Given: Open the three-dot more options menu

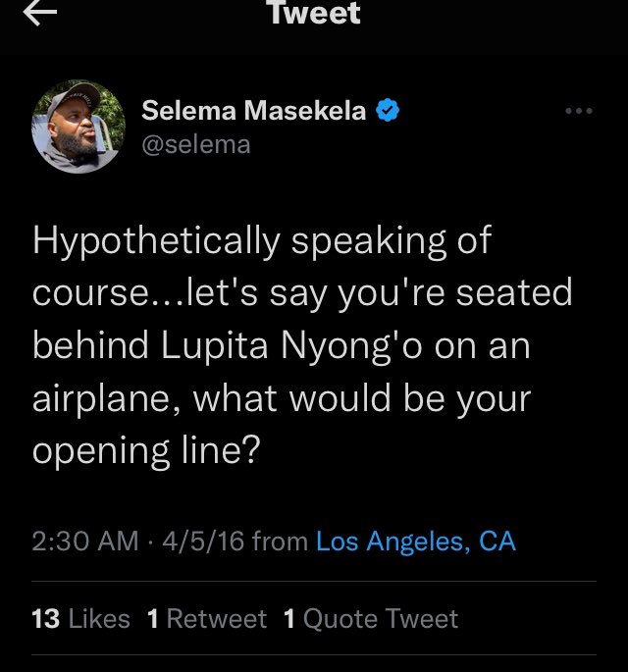Looking at the screenshot, I should click(579, 112).
